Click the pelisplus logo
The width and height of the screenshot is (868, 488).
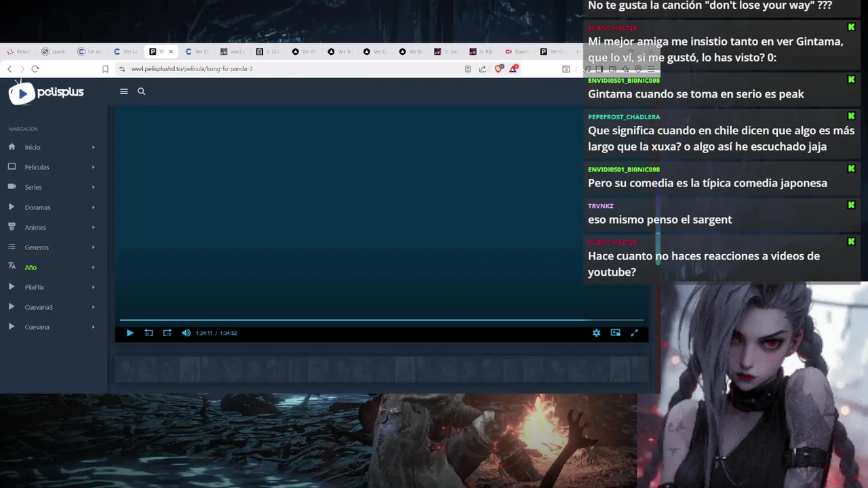pyautogui.click(x=46, y=92)
